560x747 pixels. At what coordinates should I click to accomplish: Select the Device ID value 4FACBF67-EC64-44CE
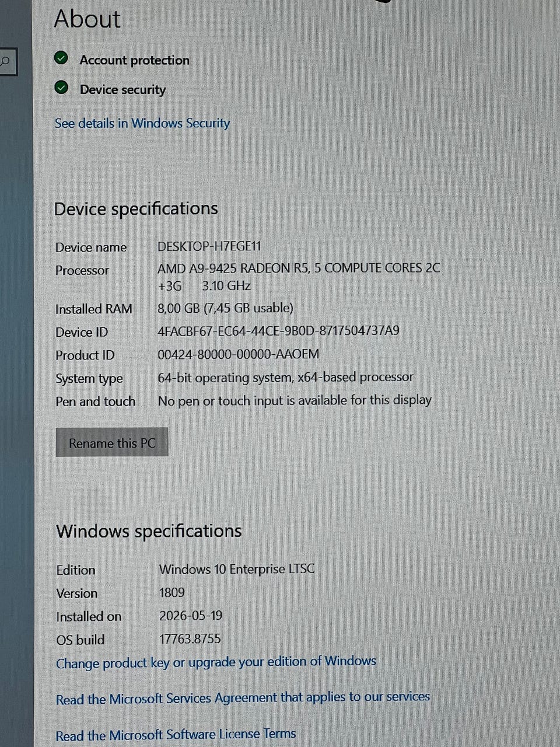pos(279,331)
